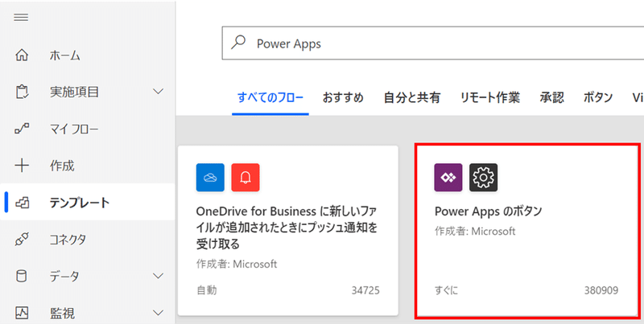Click the plus icon beside 作成
The width and height of the screenshot is (644, 324).
pos(22,166)
